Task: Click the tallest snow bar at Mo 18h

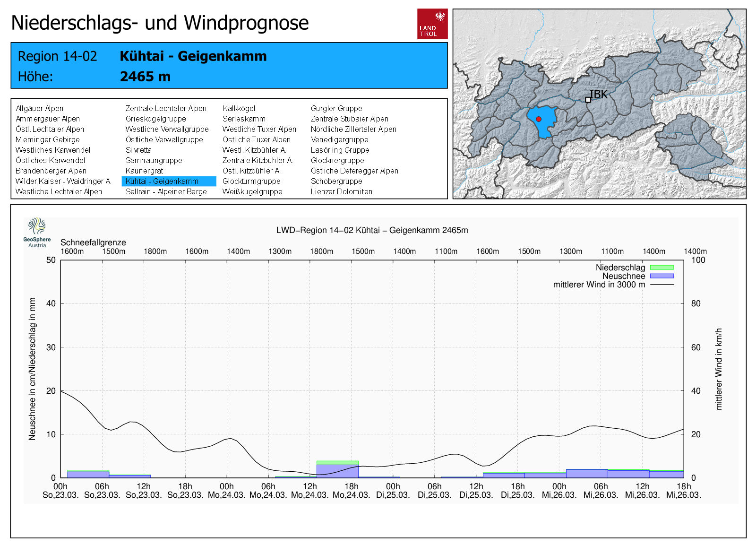Action: [x=337, y=470]
